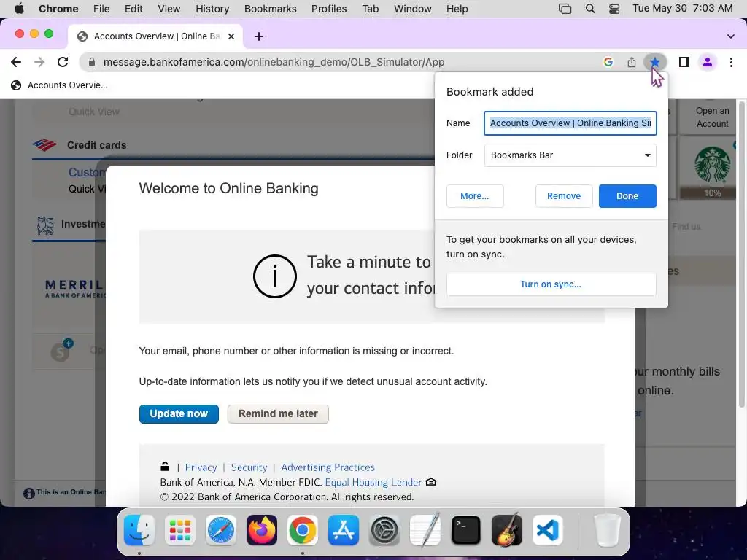This screenshot has height=560, width=747.
Task: Close the Accounts Overview tab
Action: click(231, 36)
